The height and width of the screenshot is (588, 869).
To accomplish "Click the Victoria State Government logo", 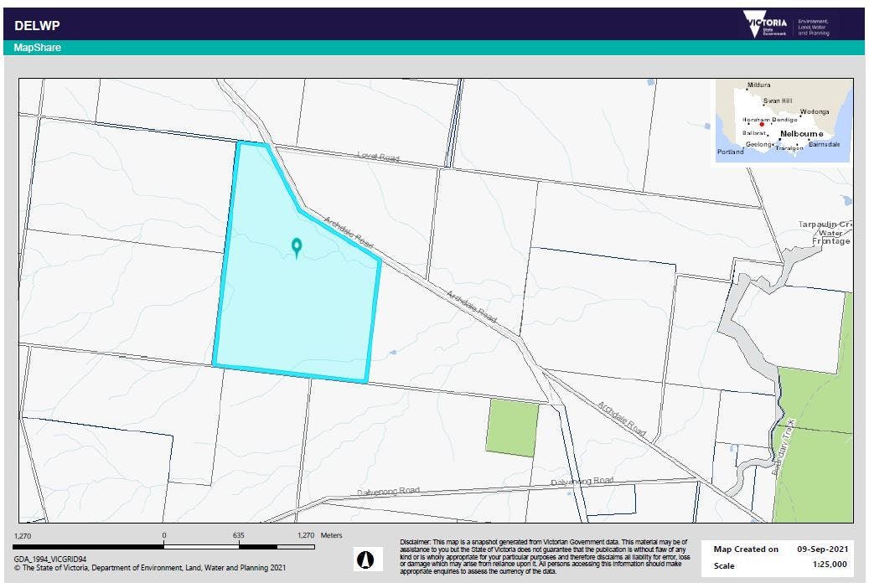I will coord(786,24).
